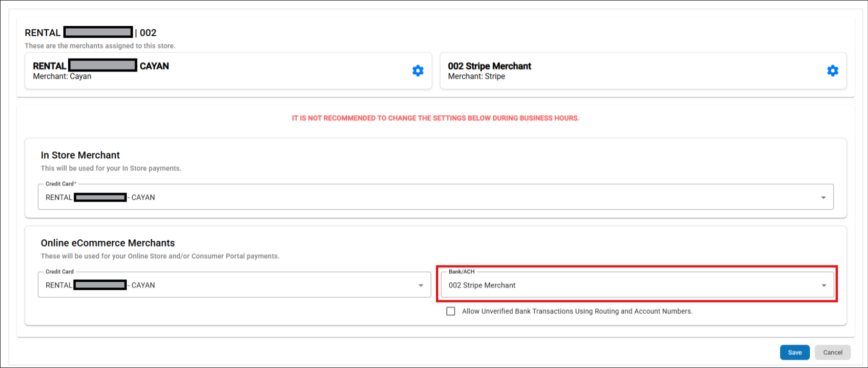The height and width of the screenshot is (368, 868).
Task: Click the Online Credit Card field value
Action: [100, 285]
